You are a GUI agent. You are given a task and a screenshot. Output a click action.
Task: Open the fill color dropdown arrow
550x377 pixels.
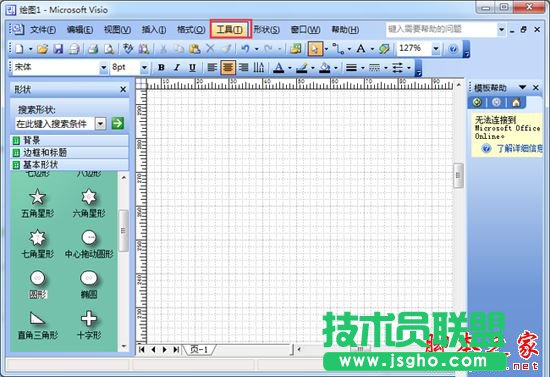(336, 68)
